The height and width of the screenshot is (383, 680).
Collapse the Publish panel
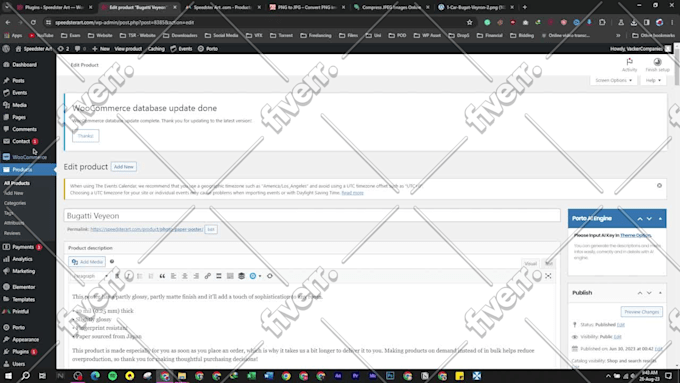pos(660,293)
